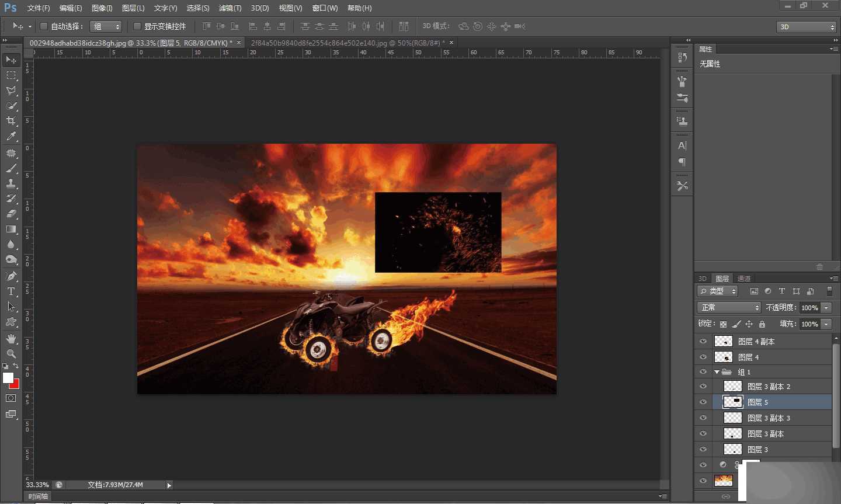Select the 图层 3 副本 3 layer
The image size is (841, 504).
[769, 418]
